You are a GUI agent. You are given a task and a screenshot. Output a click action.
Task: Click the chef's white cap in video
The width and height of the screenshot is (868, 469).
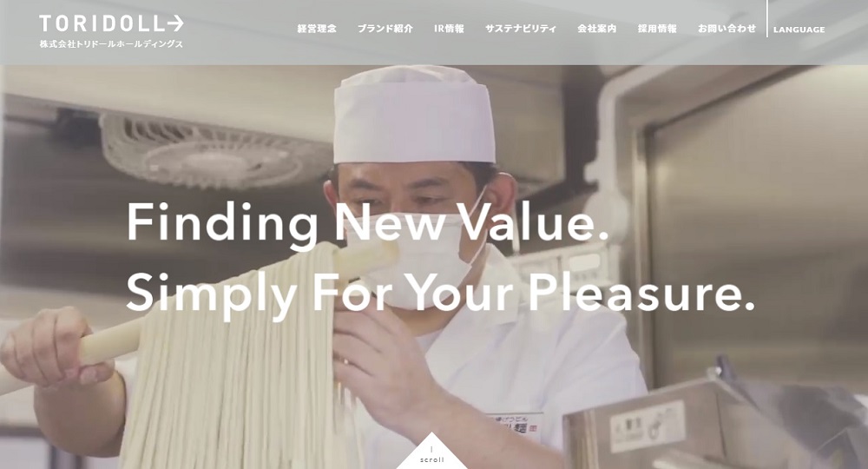pos(414,116)
